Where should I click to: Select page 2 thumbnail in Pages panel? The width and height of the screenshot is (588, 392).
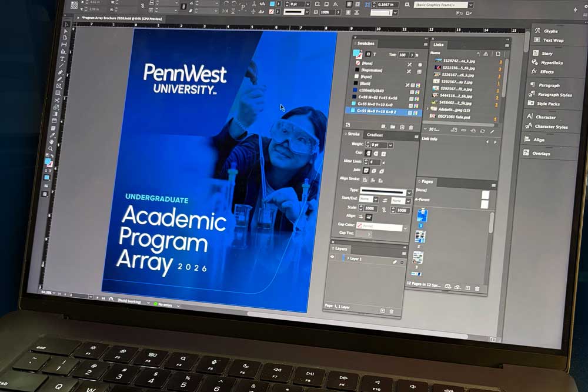pyautogui.click(x=420, y=237)
